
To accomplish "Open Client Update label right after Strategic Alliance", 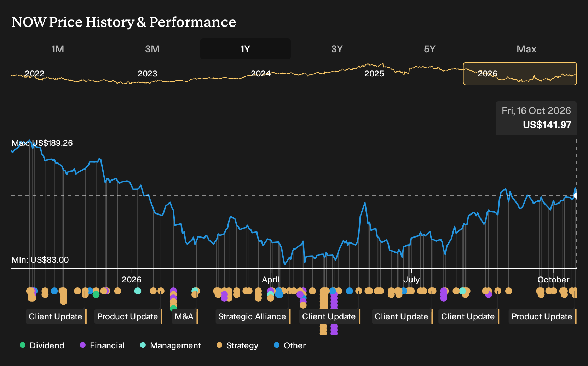I will [x=329, y=316].
